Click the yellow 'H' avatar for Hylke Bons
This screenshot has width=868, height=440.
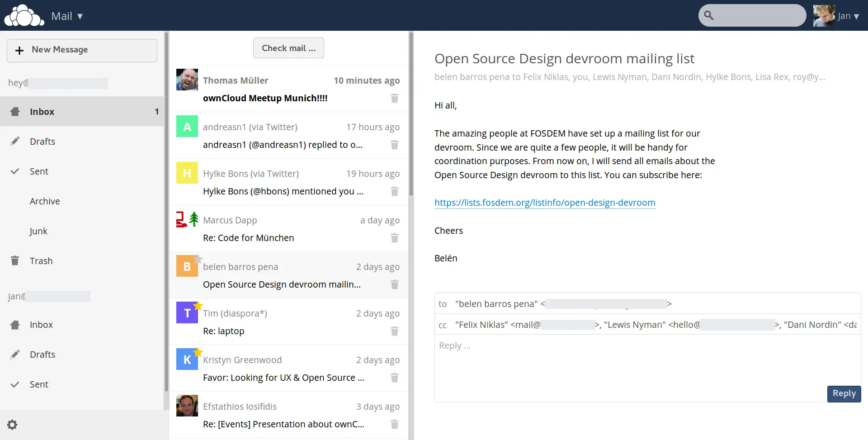[x=187, y=173]
